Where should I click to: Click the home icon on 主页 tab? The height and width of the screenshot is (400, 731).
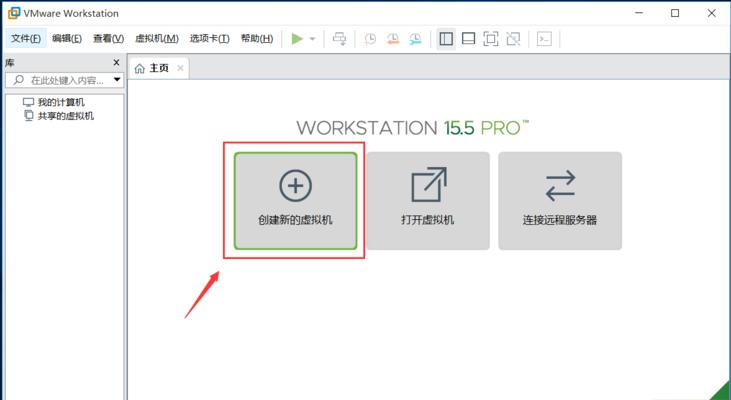point(139,69)
